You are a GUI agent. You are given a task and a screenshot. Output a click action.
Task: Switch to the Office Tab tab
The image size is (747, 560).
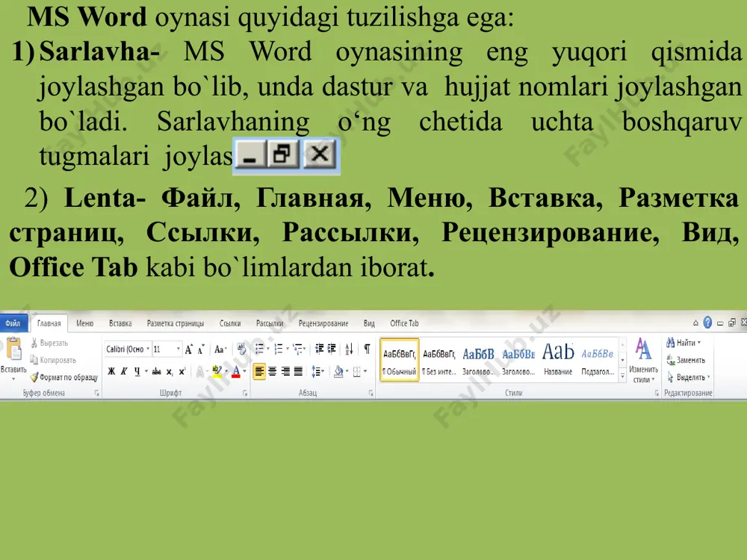point(404,323)
